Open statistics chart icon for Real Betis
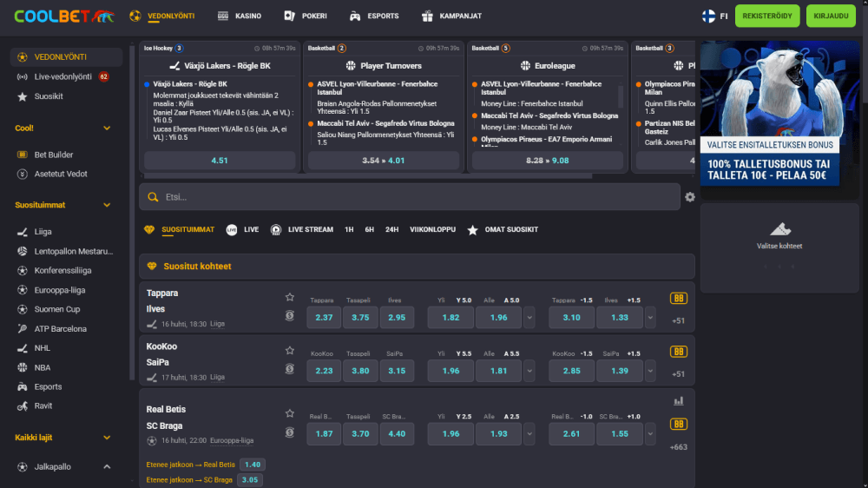Viewport: 868px width, 488px height. tap(678, 401)
